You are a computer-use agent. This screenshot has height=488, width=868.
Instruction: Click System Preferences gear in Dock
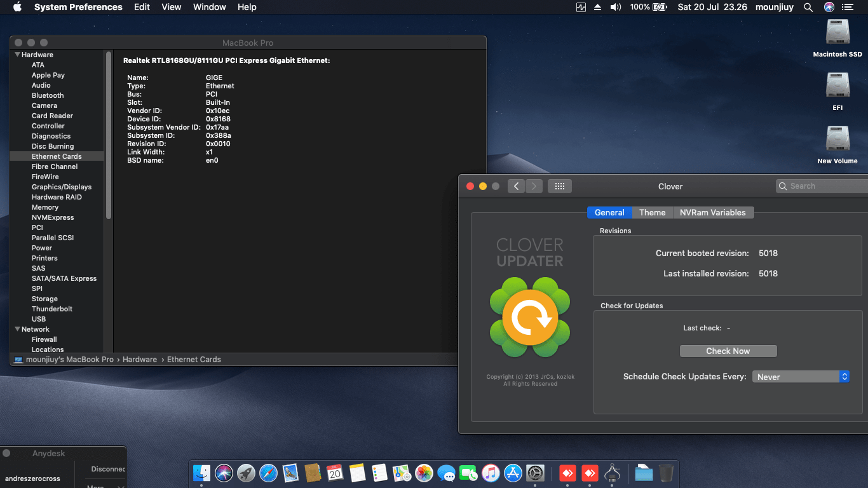coord(535,473)
